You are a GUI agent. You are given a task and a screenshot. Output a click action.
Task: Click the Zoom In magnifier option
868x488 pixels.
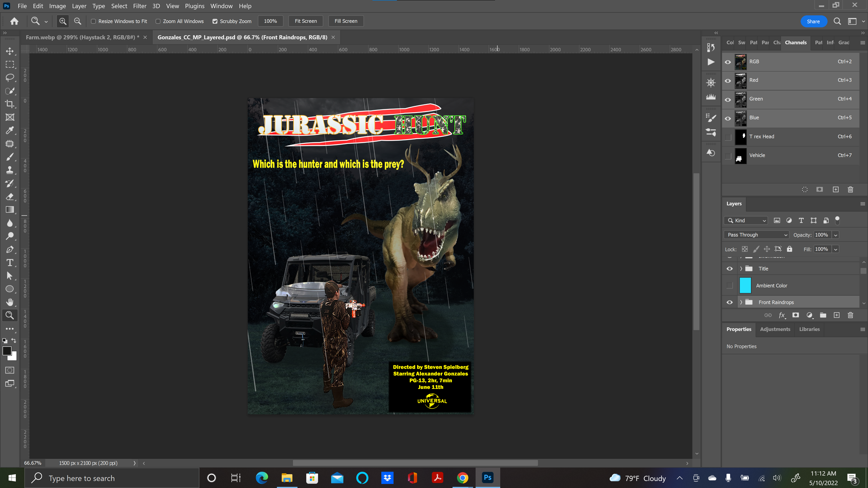[x=63, y=21]
